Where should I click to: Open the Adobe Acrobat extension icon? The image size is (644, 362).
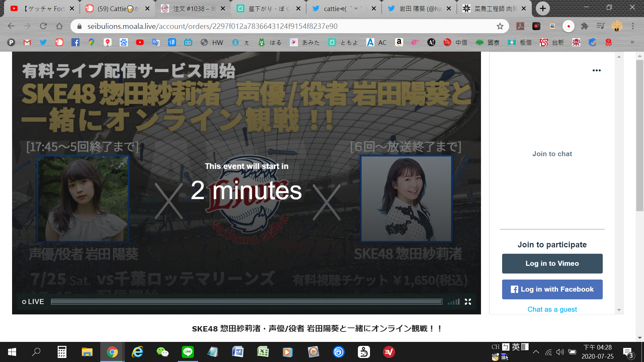[520, 26]
